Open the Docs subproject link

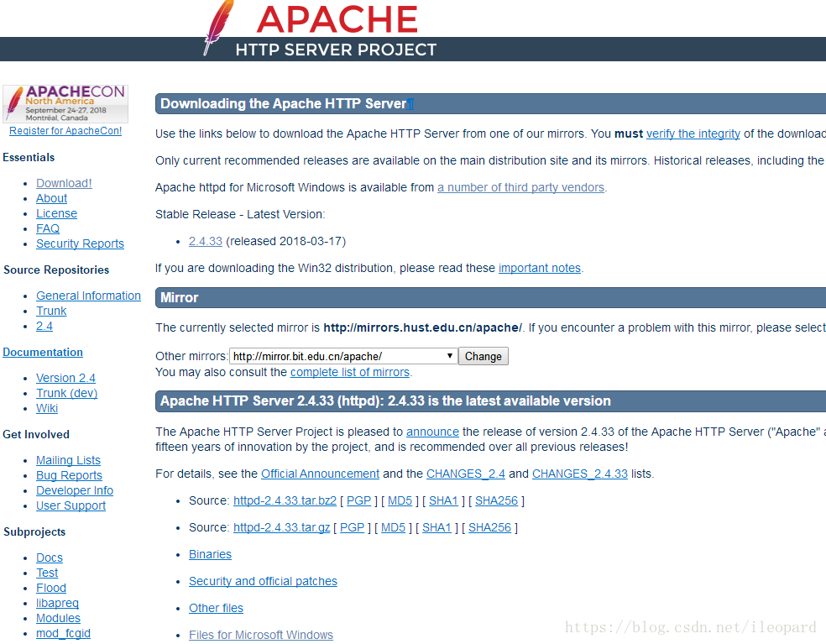click(x=49, y=558)
